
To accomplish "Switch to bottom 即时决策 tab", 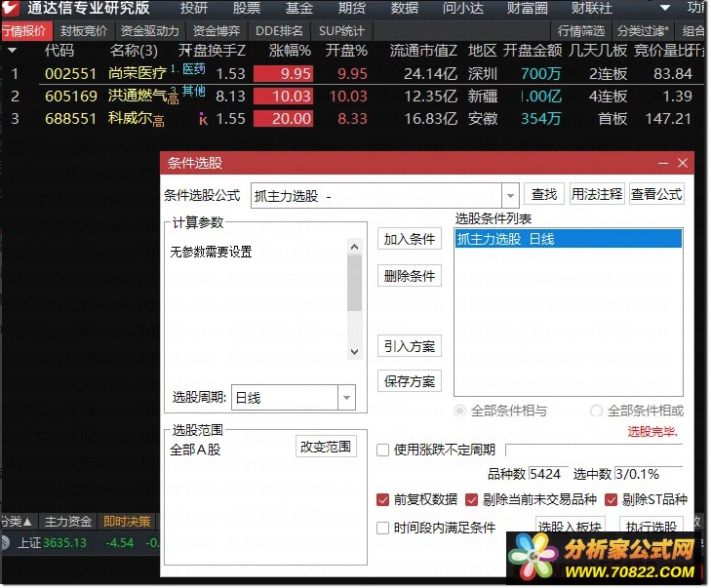I will click(x=127, y=522).
